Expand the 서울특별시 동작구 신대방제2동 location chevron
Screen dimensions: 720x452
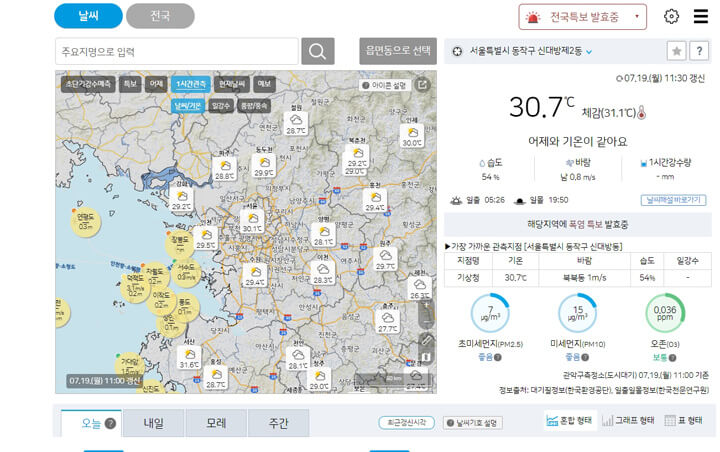[589, 52]
